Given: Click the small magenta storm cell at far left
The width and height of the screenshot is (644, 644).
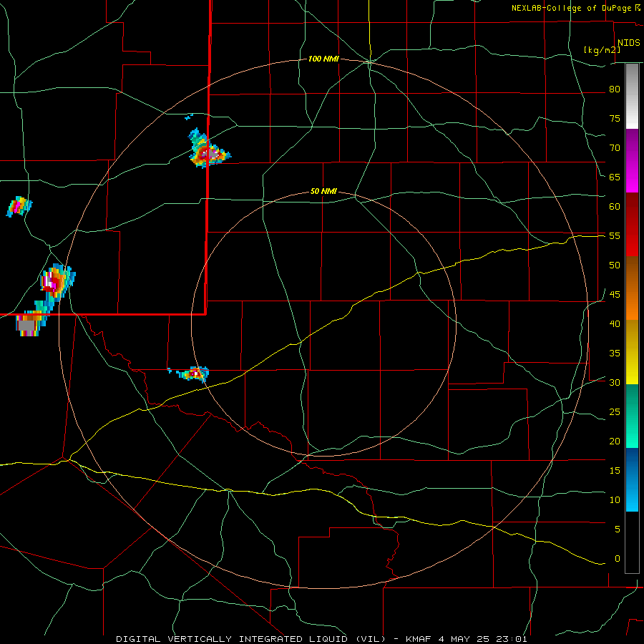Looking at the screenshot, I should [19, 206].
